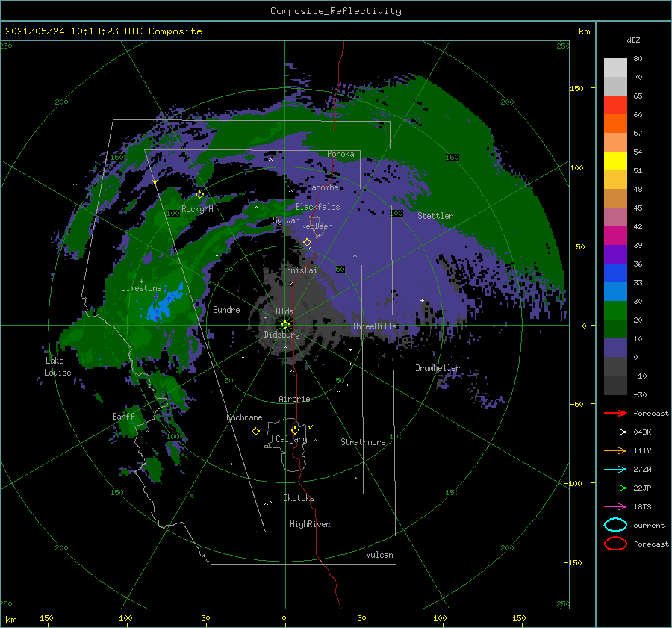This screenshot has width=672, height=628.
Task: Click the yellow diamond marker near RedDeer
Action: [x=308, y=243]
